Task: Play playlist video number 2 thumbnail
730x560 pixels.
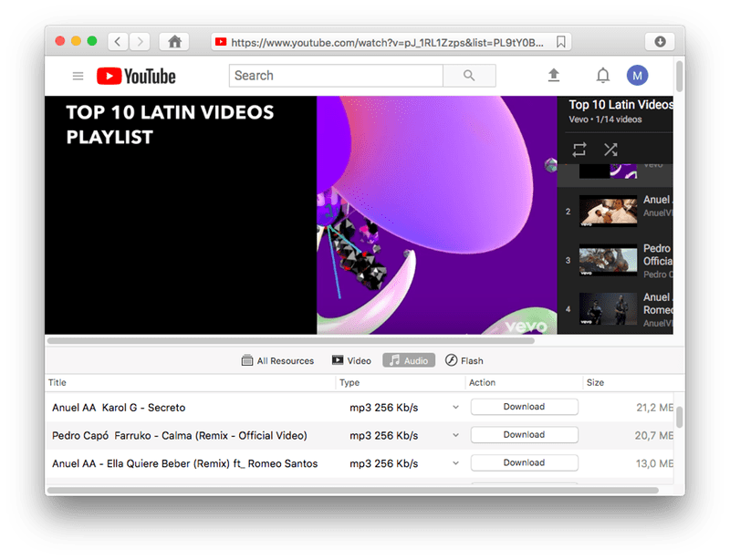Action: 608,212
